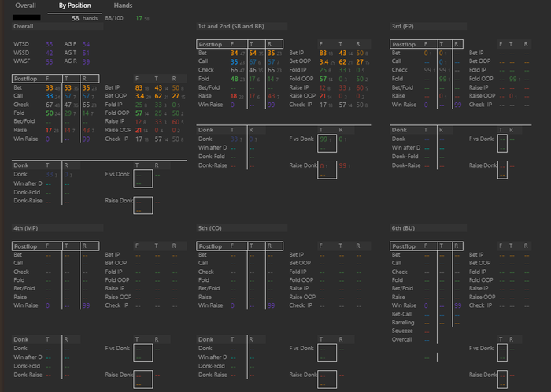This screenshot has width=551, height=392.
Task: Select Overall Fold OOP flop value 57
Action: (139, 113)
